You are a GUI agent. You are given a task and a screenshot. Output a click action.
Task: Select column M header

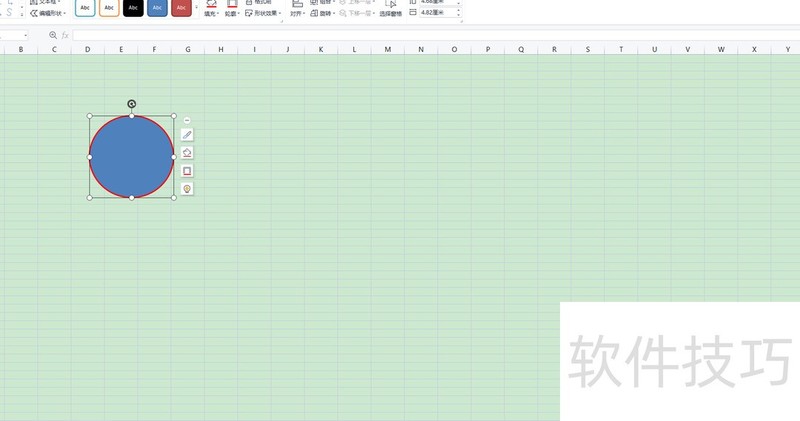pos(388,49)
